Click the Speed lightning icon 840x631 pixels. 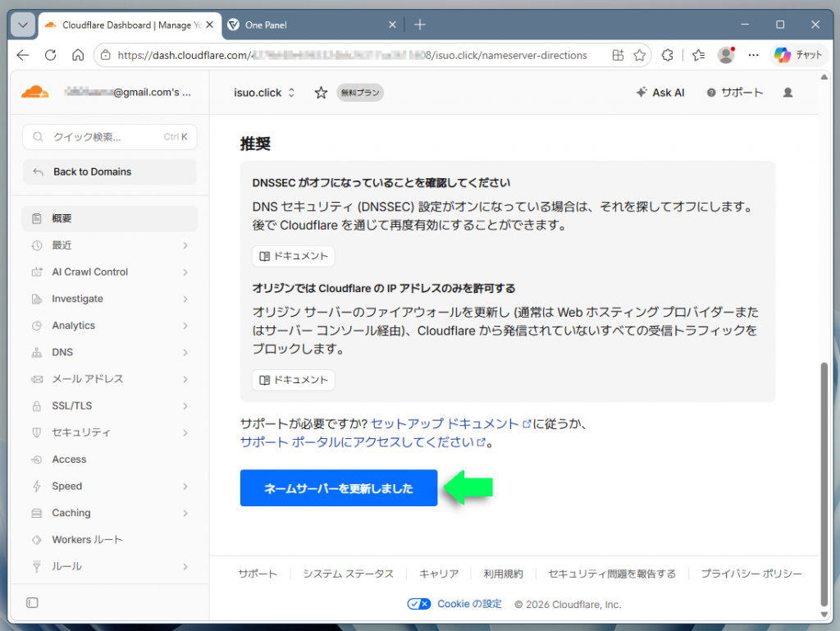tap(36, 487)
